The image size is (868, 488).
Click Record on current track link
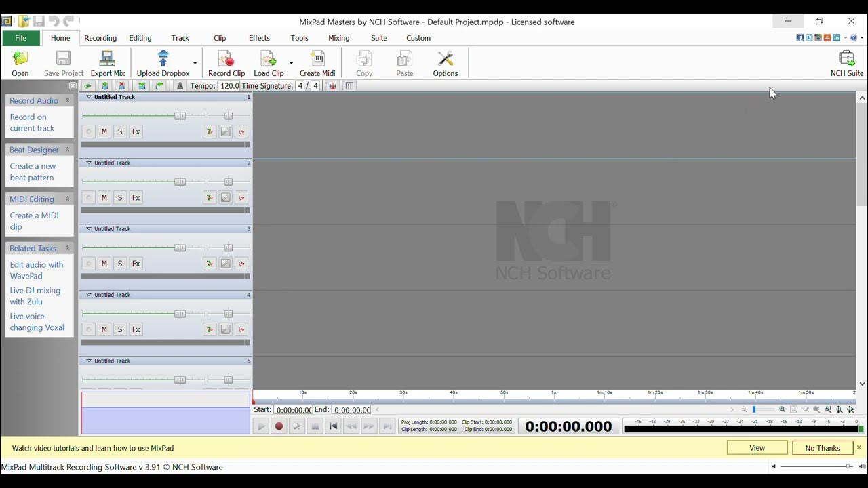pyautogui.click(x=32, y=123)
